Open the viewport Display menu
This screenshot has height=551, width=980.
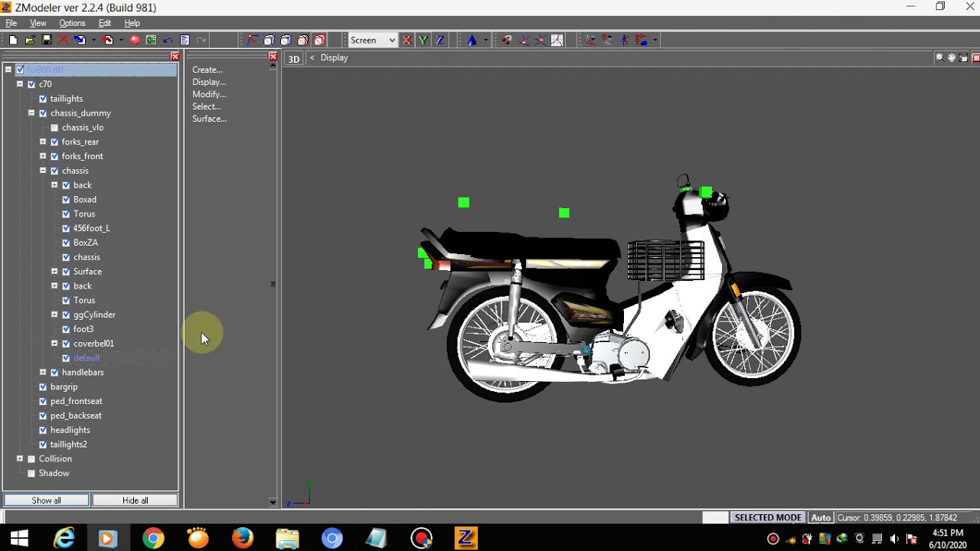point(334,57)
